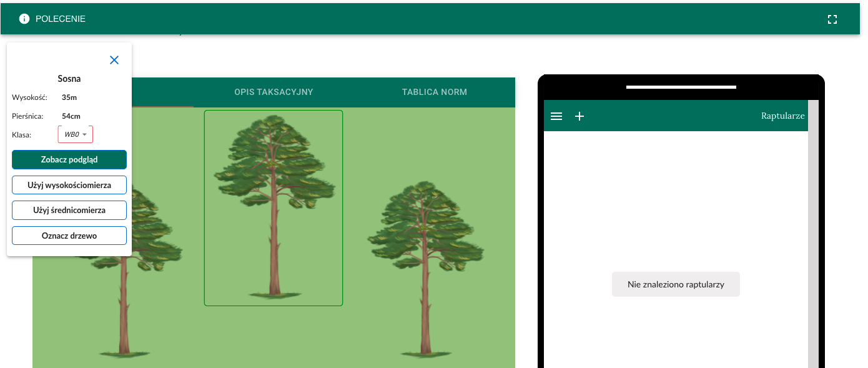Click the Klasa label
This screenshot has height=368, width=868.
pyautogui.click(x=22, y=134)
